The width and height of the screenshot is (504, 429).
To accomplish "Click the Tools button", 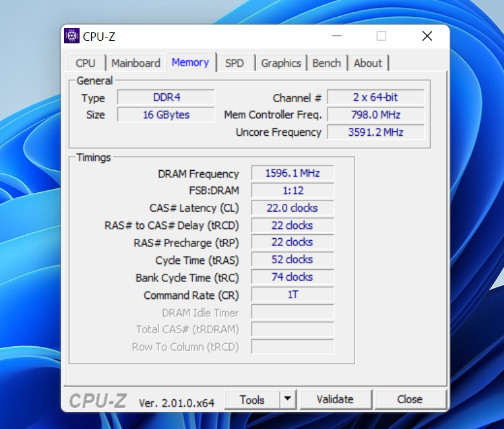I will coord(252,400).
